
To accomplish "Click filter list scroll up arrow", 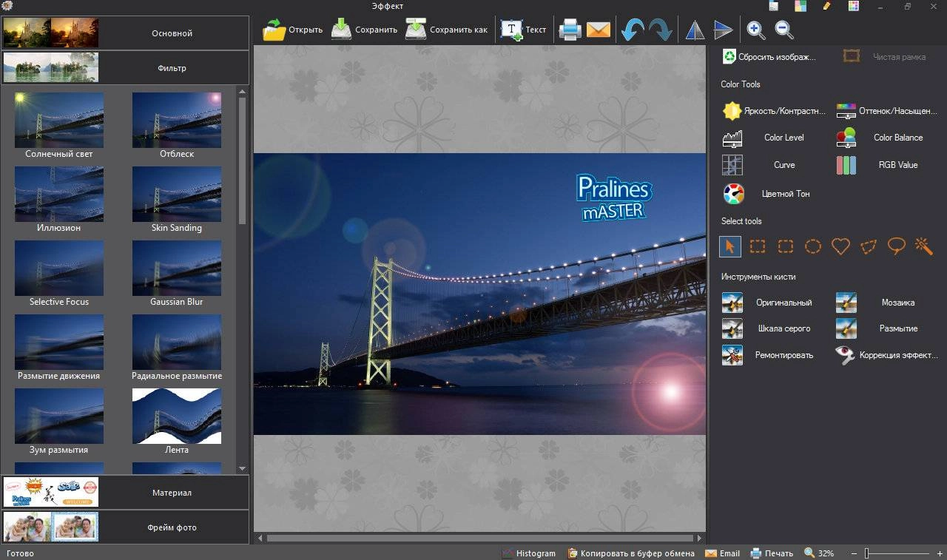I will 243,91.
